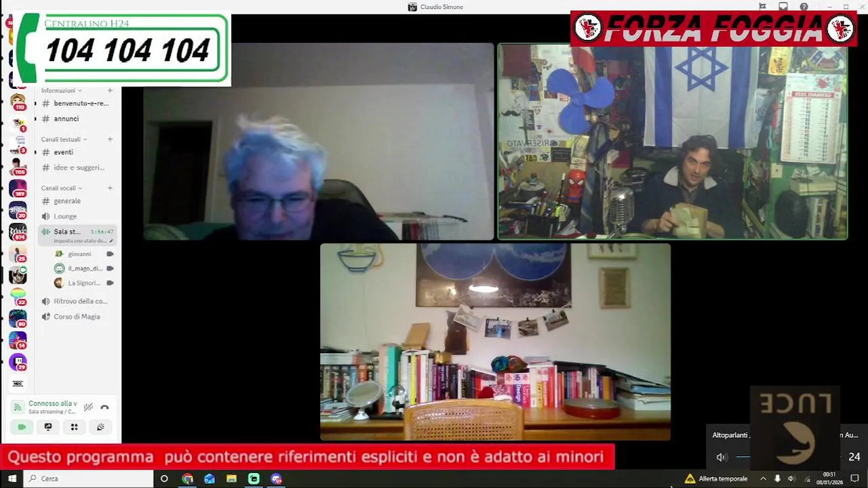Edit the voice channel status pencil
This screenshot has width=868, height=488.
pos(111,241)
